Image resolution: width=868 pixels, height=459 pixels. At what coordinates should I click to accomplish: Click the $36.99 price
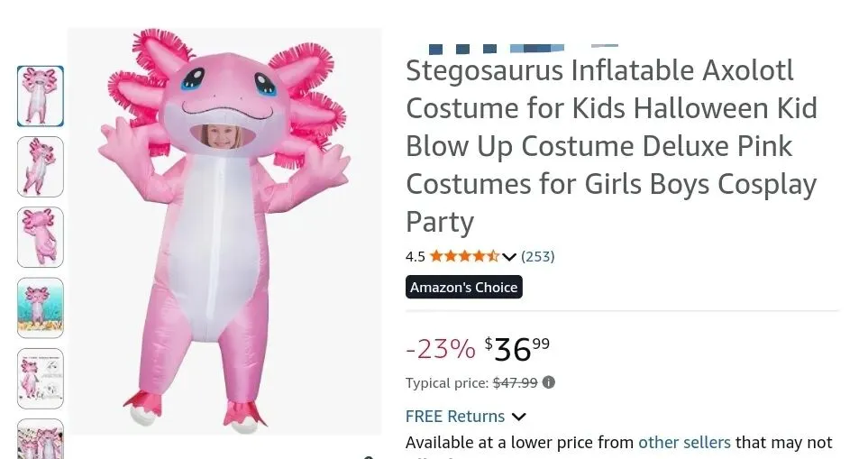517,348
